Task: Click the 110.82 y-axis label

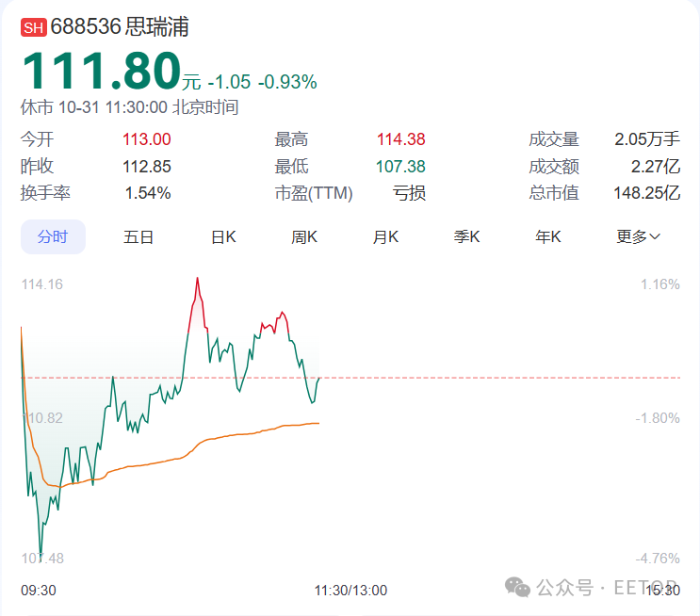Action: [42, 418]
